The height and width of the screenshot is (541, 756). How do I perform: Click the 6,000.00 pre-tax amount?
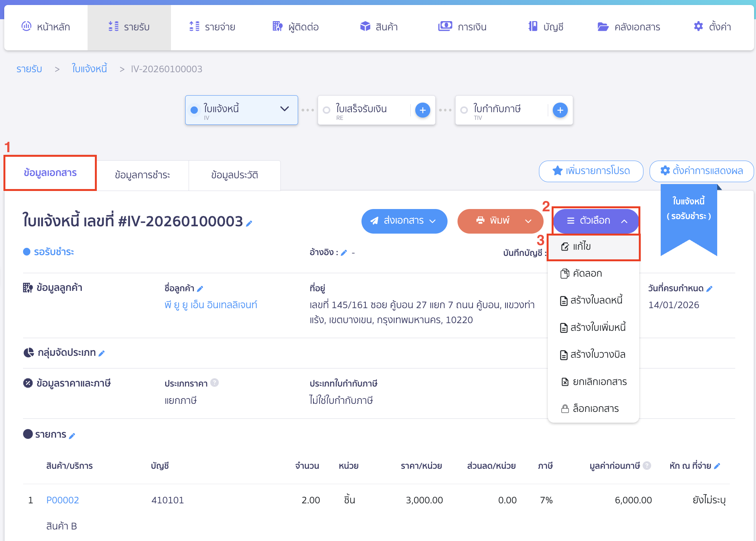click(633, 500)
